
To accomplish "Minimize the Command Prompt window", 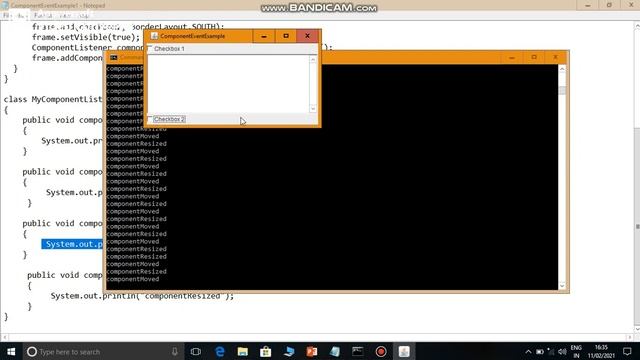I will click(512, 58).
